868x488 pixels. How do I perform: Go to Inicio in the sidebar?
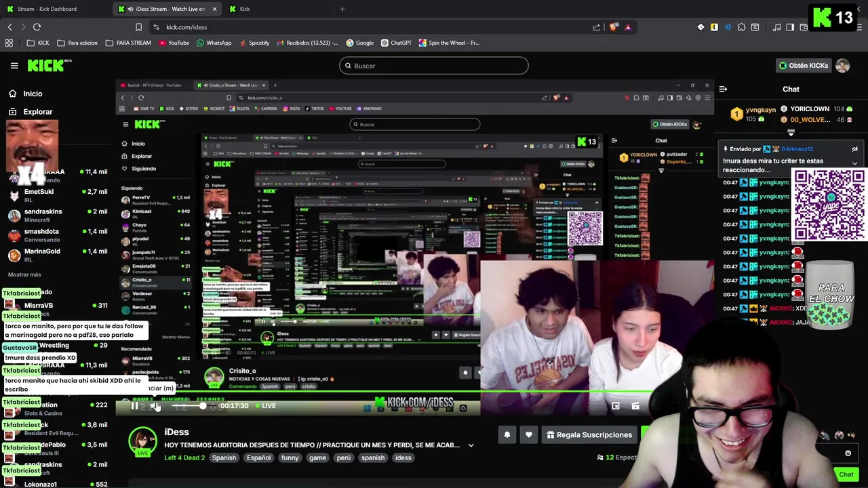[33, 94]
